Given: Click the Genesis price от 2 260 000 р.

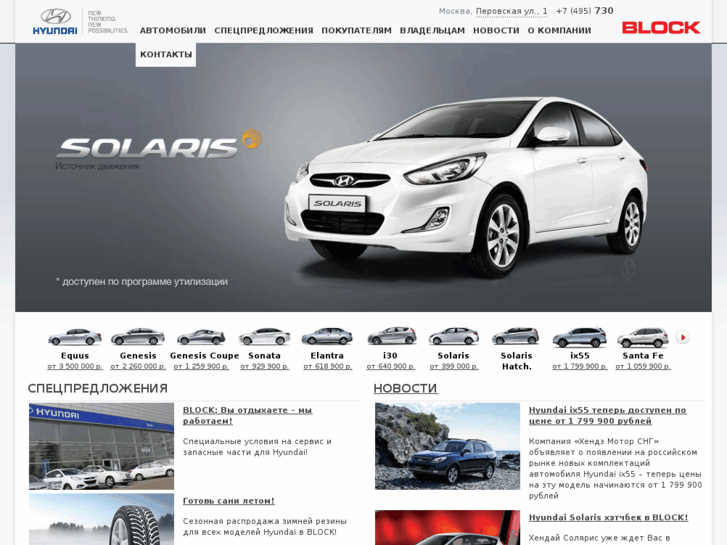Looking at the screenshot, I should [x=138, y=366].
